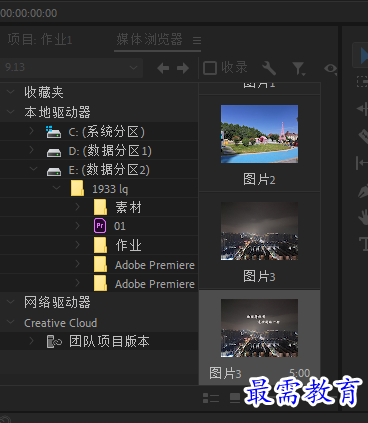This screenshot has height=423, width=368.
Task: Select the D: (数据分区1) drive icon
Action: tap(54, 152)
